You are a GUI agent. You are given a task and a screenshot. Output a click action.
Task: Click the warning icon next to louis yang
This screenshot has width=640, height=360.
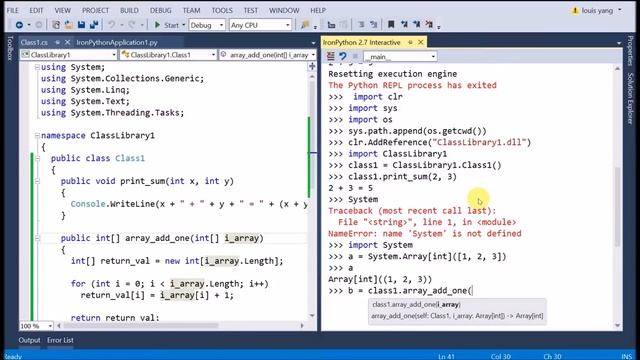[x=575, y=11]
